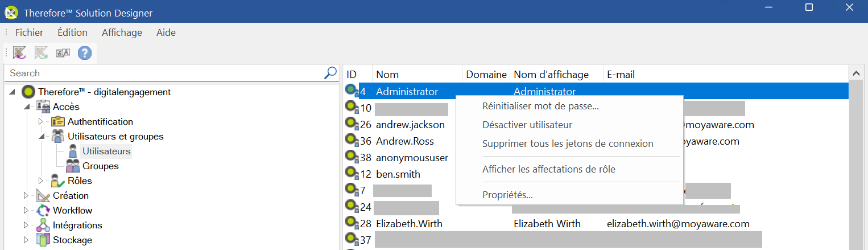Open the Édition menu
Viewport: 868px width, 250px height.
point(72,32)
